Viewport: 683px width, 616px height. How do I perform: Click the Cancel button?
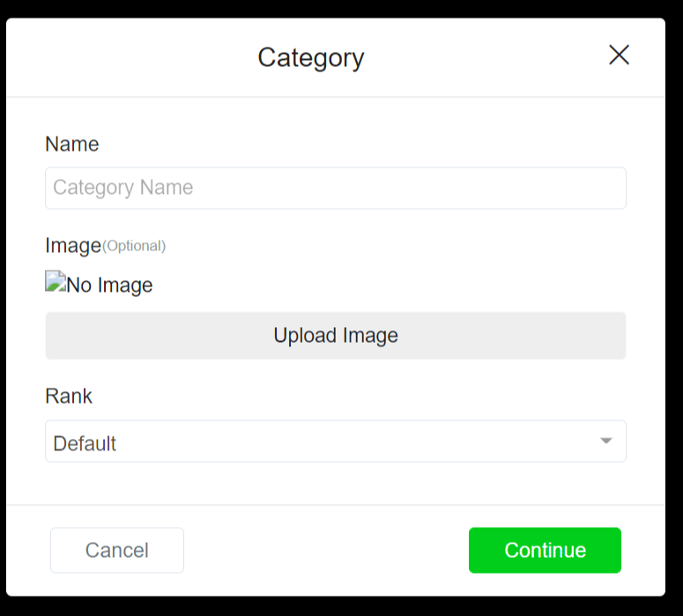click(117, 550)
